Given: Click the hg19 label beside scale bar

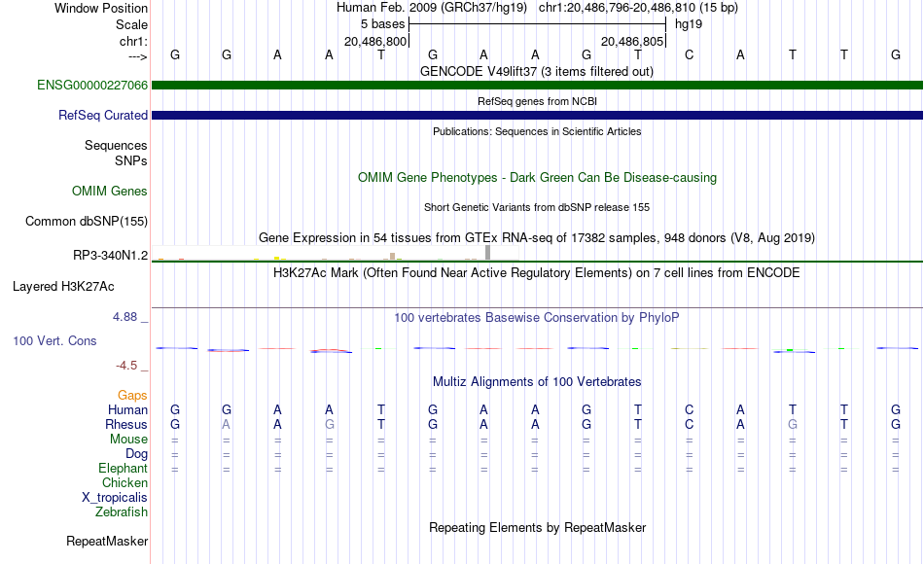Looking at the screenshot, I should 689,24.
